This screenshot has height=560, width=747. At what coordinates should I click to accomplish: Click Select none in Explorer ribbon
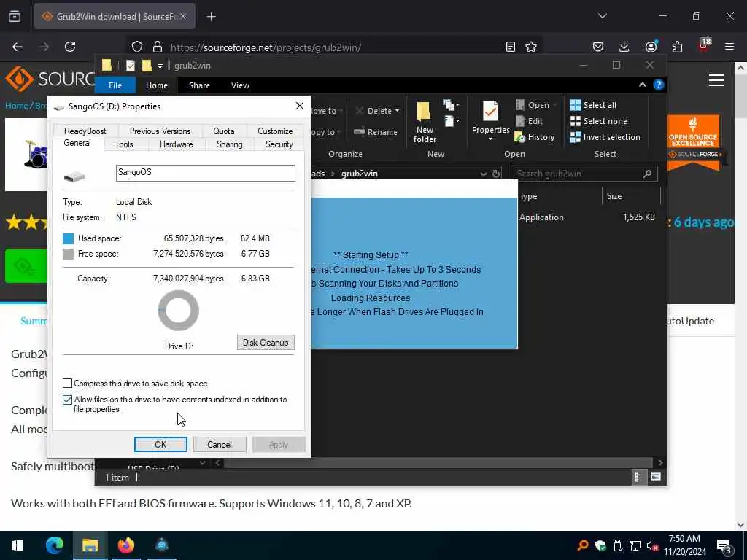pos(599,121)
